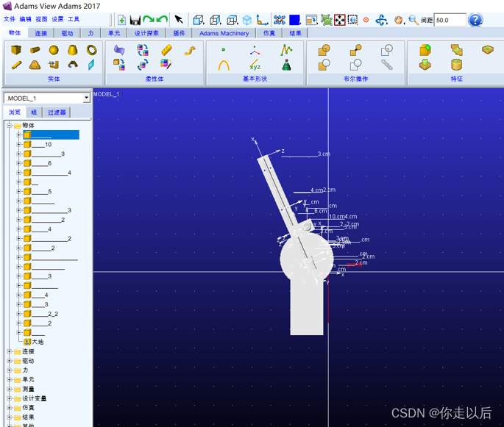Select the point mass tool
The width and height of the screenshot is (504, 427).
(x=286, y=65)
